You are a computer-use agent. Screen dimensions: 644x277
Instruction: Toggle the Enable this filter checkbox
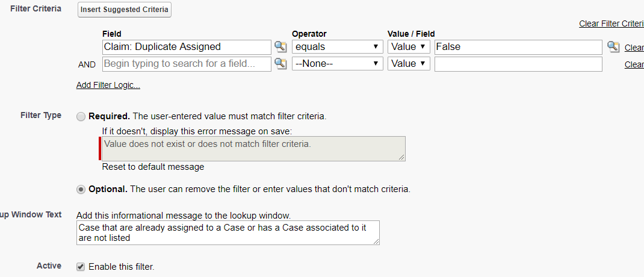coord(81,267)
